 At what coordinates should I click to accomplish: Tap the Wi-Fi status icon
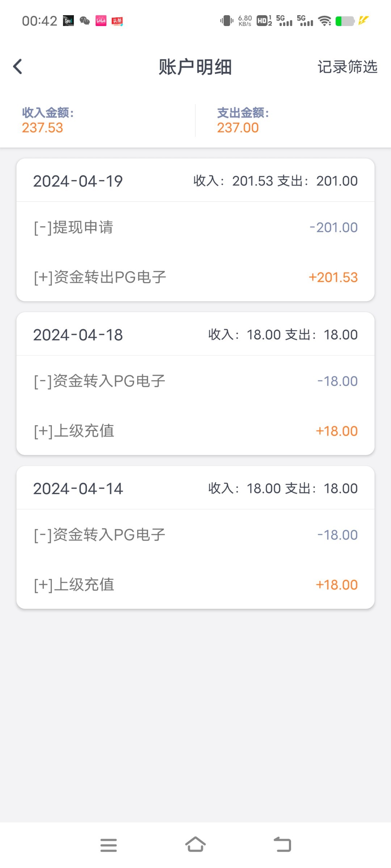324,21
